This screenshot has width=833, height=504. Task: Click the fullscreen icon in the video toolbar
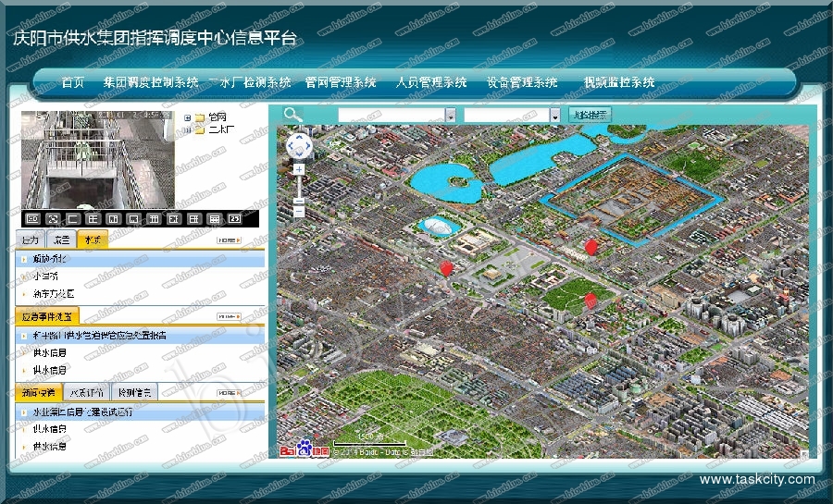pyautogui.click(x=53, y=218)
